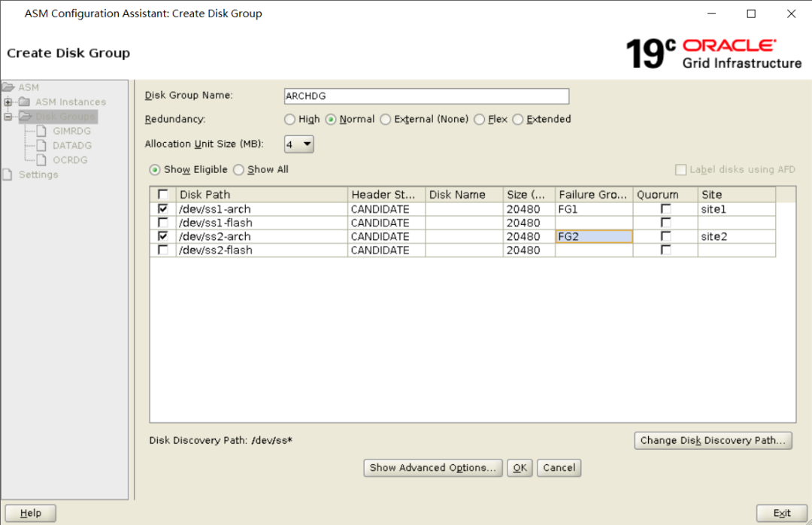
Task: Uncheck the /dev/ss1-arch disk checkbox
Action: (162, 209)
